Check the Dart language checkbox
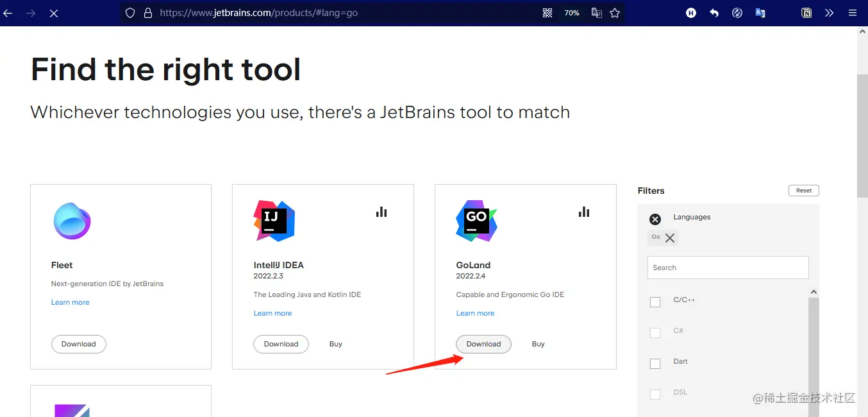The height and width of the screenshot is (417, 868). [655, 363]
